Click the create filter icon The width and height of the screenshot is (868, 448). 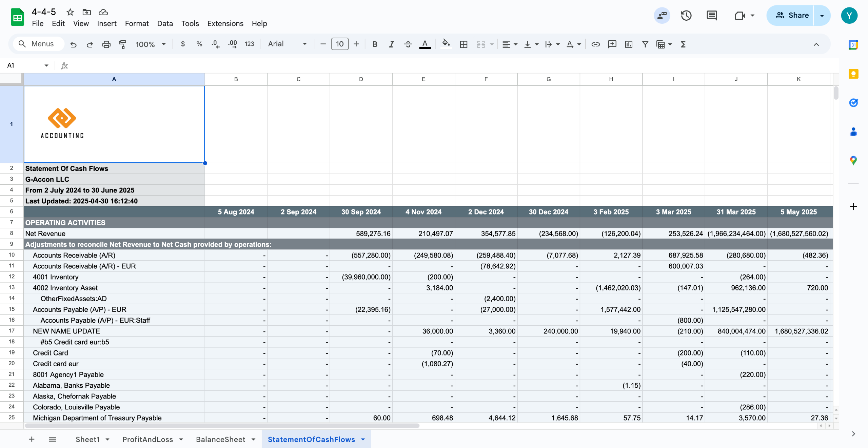coord(645,44)
